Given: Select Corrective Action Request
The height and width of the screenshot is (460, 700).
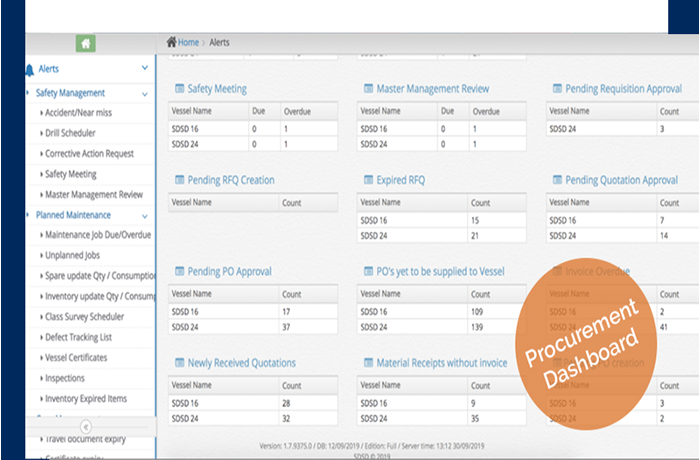Looking at the screenshot, I should (89, 154).
